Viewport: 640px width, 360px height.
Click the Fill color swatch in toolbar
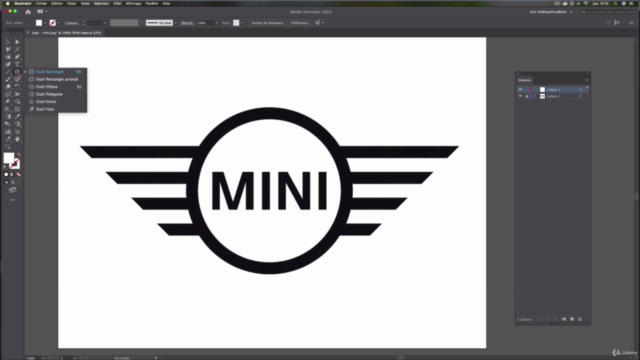click(x=9, y=158)
